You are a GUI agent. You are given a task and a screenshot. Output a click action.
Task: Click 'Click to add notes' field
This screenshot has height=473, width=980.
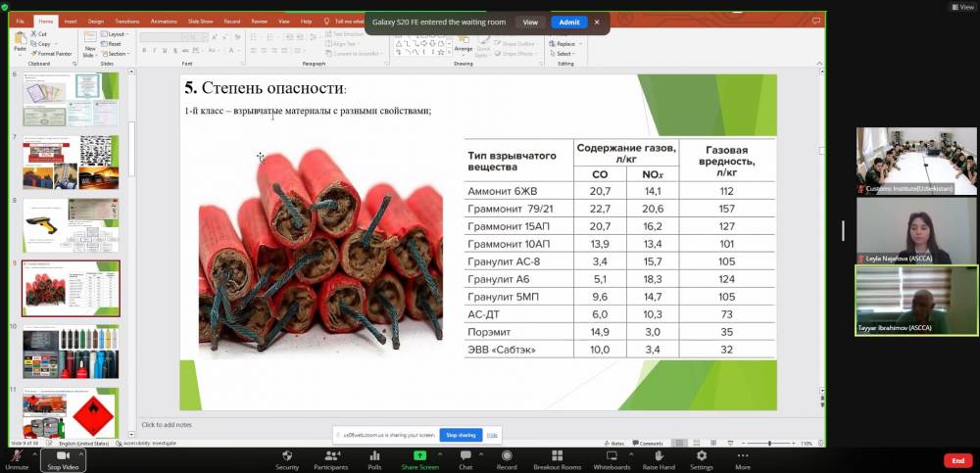[x=167, y=425]
